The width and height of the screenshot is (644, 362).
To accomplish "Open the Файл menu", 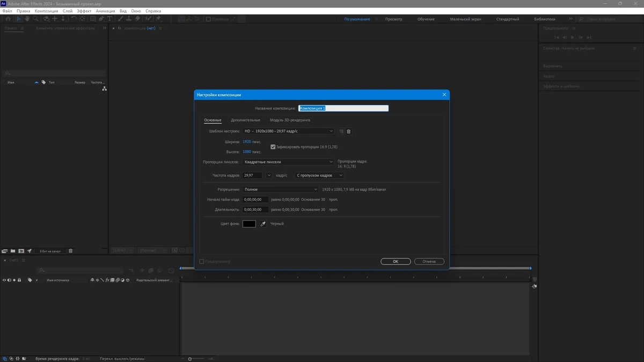I will [x=8, y=11].
